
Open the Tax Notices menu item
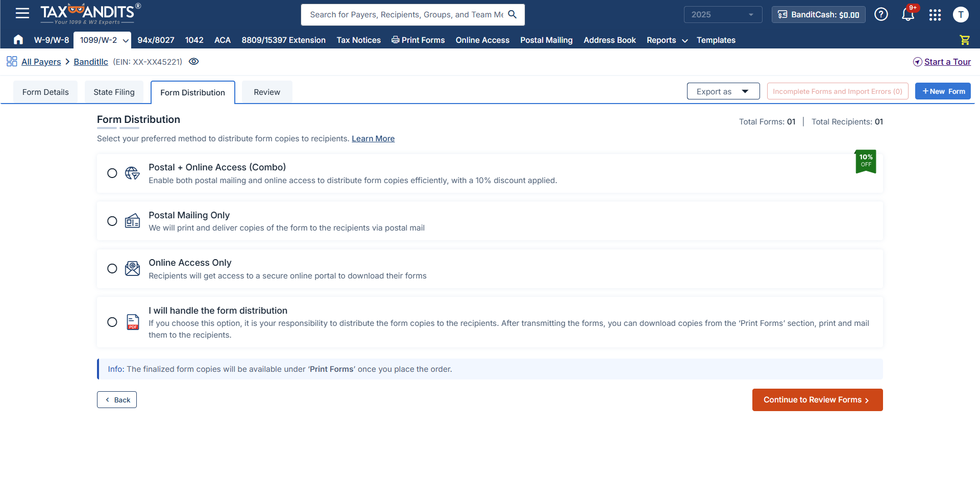pos(358,40)
